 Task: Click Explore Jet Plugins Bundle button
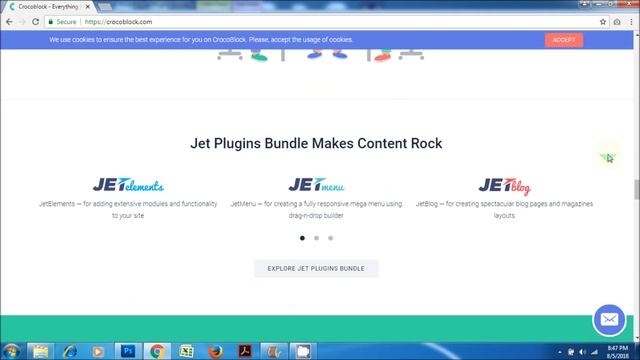click(316, 269)
